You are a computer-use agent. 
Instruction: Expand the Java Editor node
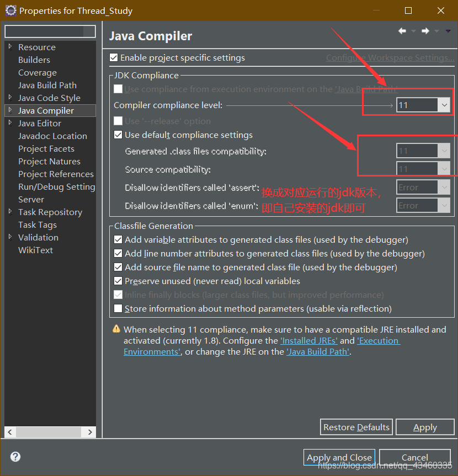[x=10, y=122]
